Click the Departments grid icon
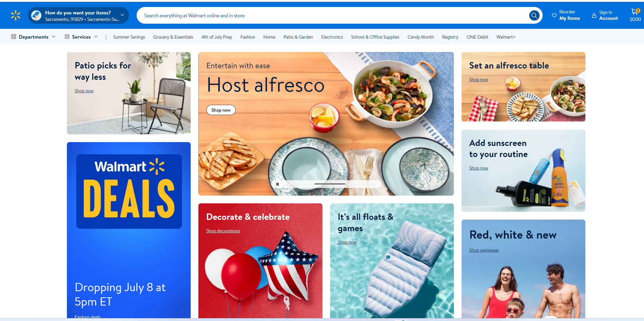The height and width of the screenshot is (321, 644). click(x=14, y=37)
